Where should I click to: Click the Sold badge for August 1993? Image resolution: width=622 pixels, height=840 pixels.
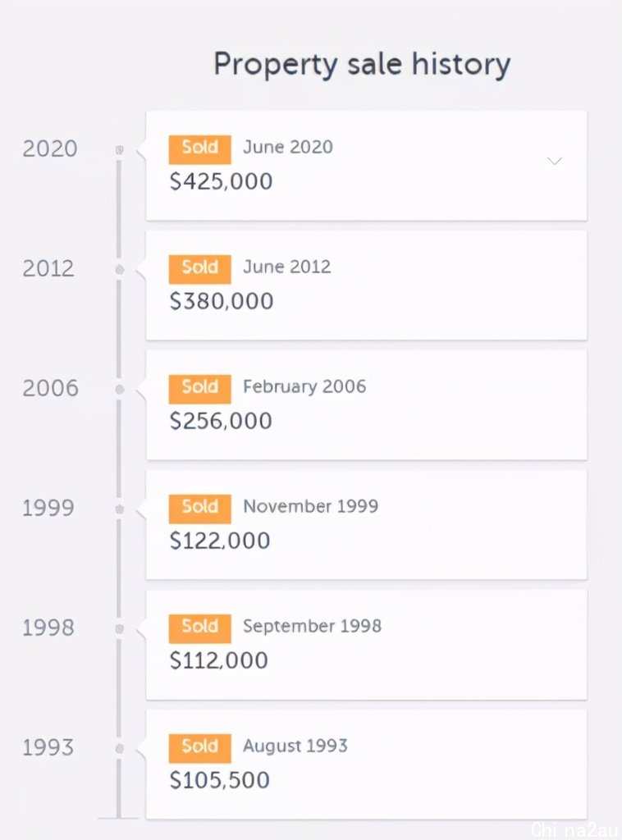coord(200,748)
